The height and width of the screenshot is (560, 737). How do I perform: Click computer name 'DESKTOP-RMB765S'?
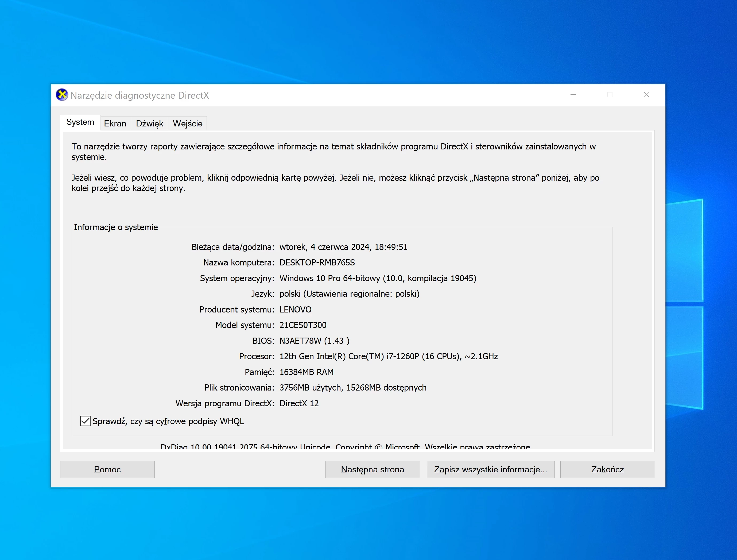pos(317,263)
